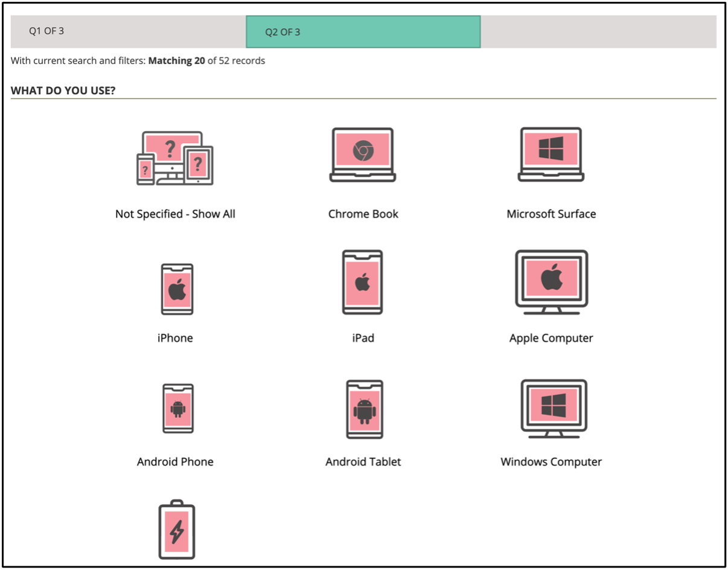Click the 'Not Specified - Show All' label
The image size is (728, 570).
175,214
